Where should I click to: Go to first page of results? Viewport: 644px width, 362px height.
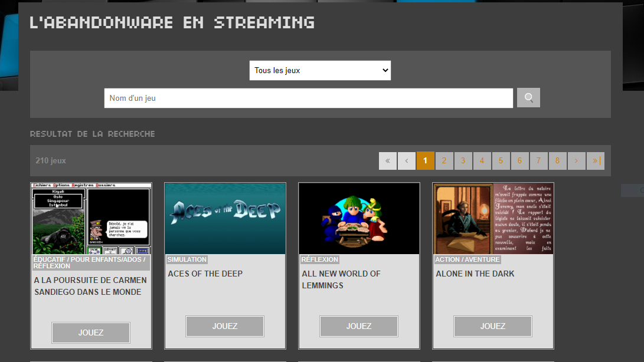click(x=388, y=160)
